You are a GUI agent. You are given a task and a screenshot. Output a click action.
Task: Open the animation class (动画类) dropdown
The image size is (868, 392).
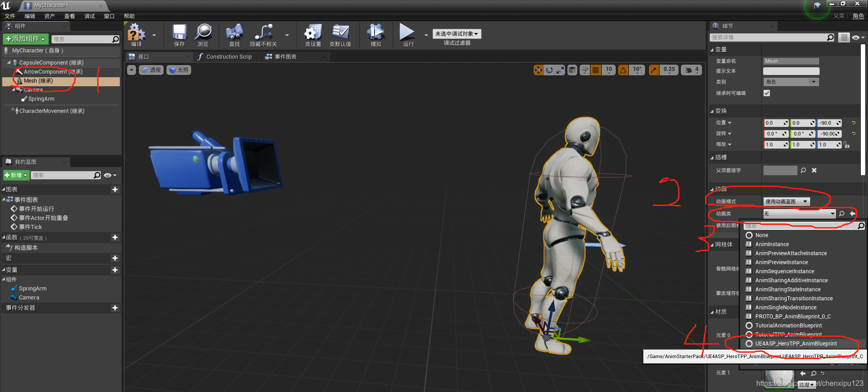tap(799, 214)
